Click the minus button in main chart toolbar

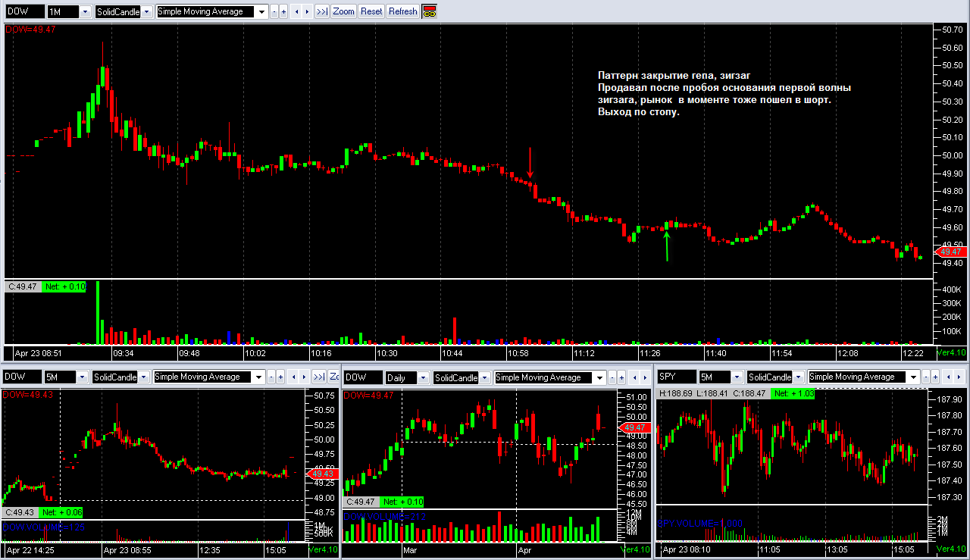click(x=274, y=11)
